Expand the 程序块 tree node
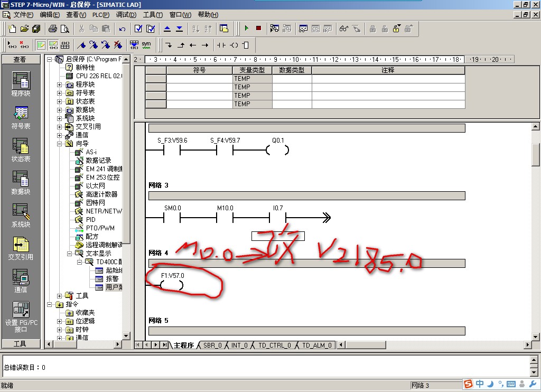Image resolution: width=541 pixels, height=392 pixels. pos(59,85)
